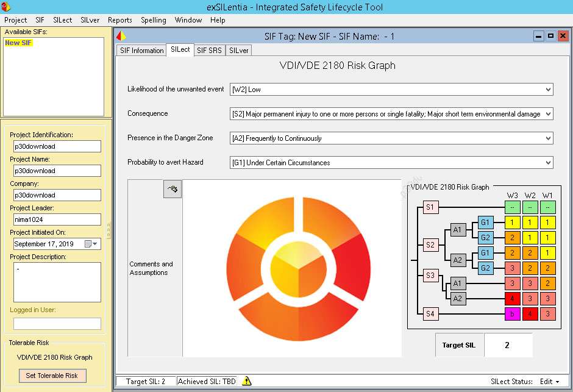The image size is (573, 392).
Task: Open the project date calendar picker
Action: pos(91,244)
